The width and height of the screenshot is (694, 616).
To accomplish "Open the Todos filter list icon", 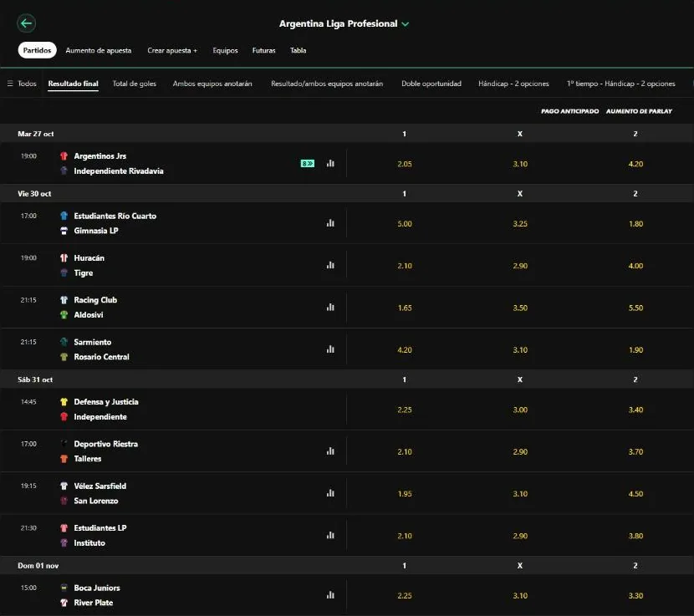I will [10, 84].
